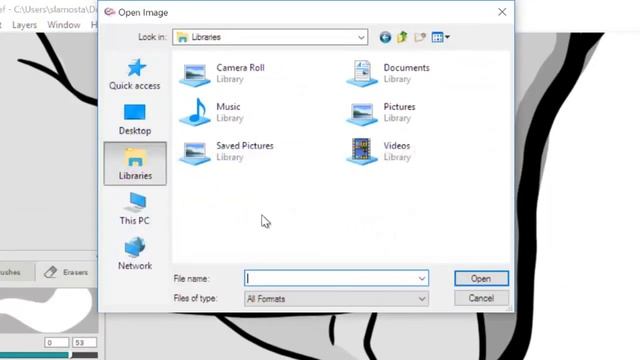
Task: Open Quick access in the places bar
Action: click(x=135, y=74)
